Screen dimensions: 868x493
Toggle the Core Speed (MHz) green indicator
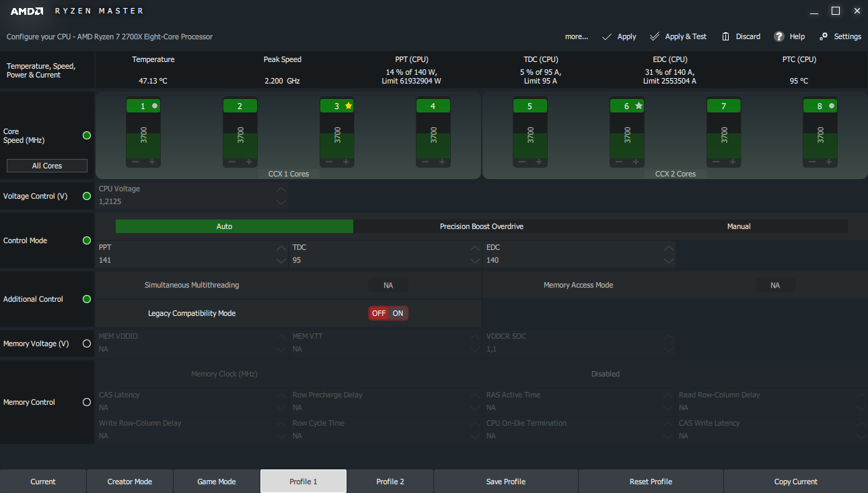click(86, 135)
